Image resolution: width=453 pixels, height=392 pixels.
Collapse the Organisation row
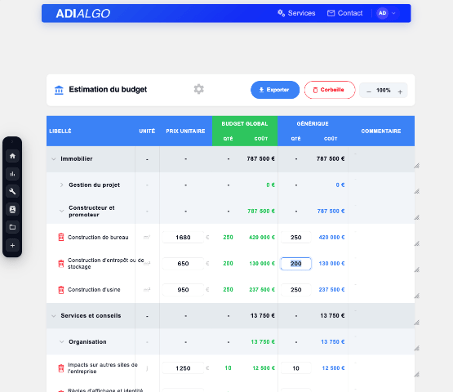(61, 342)
